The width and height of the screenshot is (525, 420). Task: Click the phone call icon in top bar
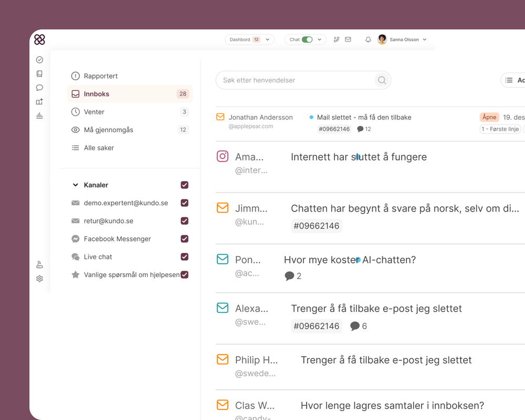pyautogui.click(x=337, y=39)
